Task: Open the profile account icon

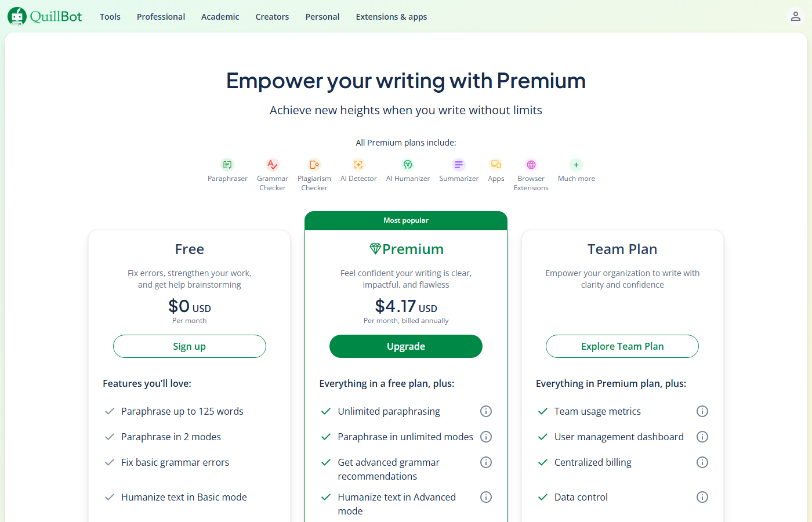Action: click(795, 16)
